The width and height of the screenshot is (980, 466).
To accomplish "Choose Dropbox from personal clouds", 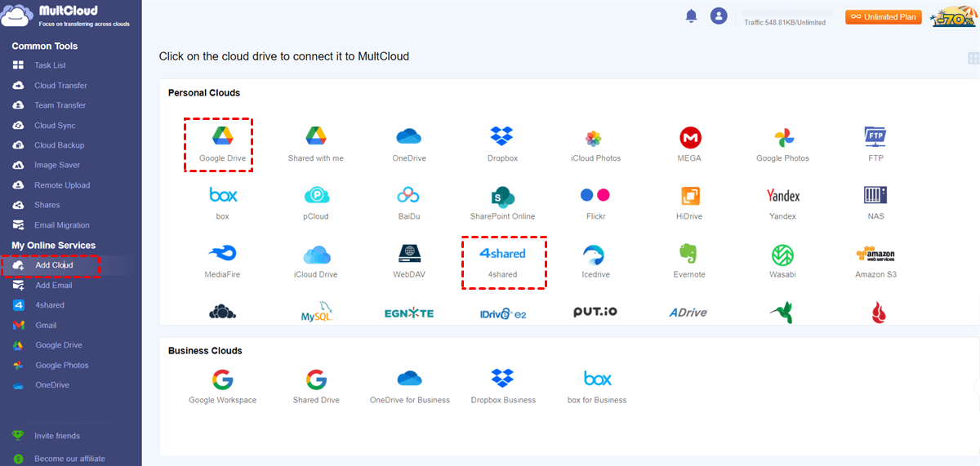I will pyautogui.click(x=502, y=144).
